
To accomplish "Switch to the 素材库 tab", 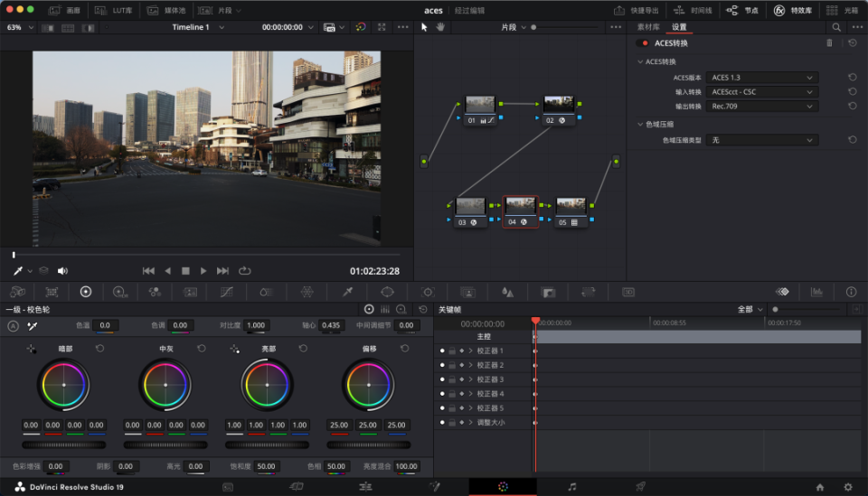I will point(647,27).
